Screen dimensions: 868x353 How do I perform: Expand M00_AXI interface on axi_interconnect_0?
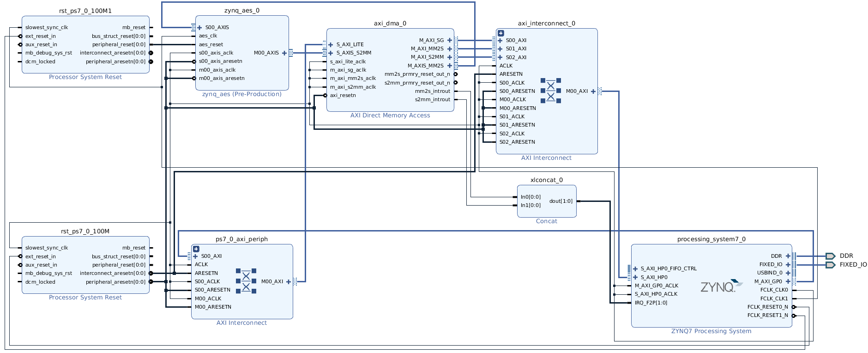[x=593, y=91]
